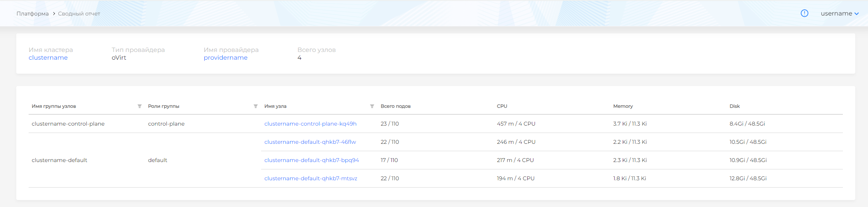Click the Memory column header

coord(623,106)
